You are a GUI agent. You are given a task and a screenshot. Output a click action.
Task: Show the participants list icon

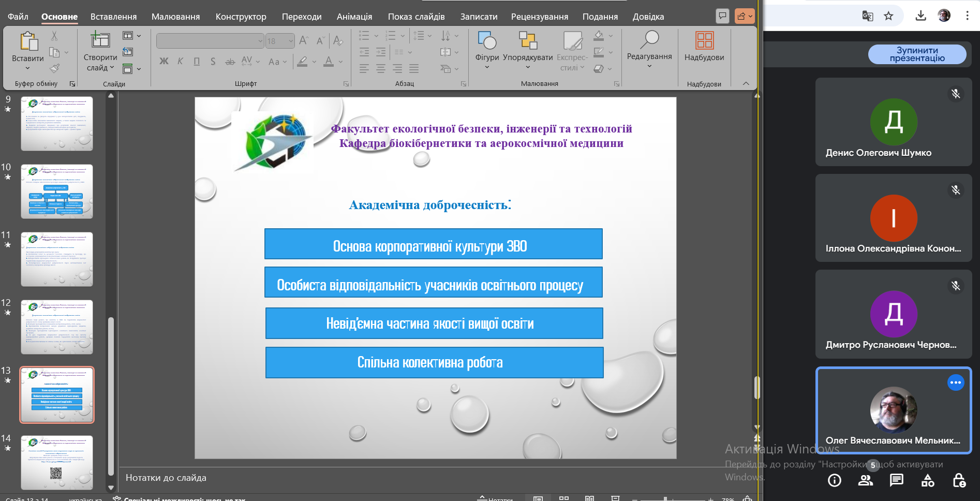865,480
